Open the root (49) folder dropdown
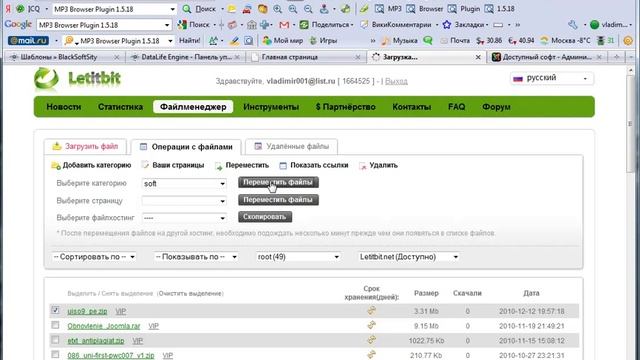This screenshot has width=640, height=360. pyautogui.click(x=298, y=257)
